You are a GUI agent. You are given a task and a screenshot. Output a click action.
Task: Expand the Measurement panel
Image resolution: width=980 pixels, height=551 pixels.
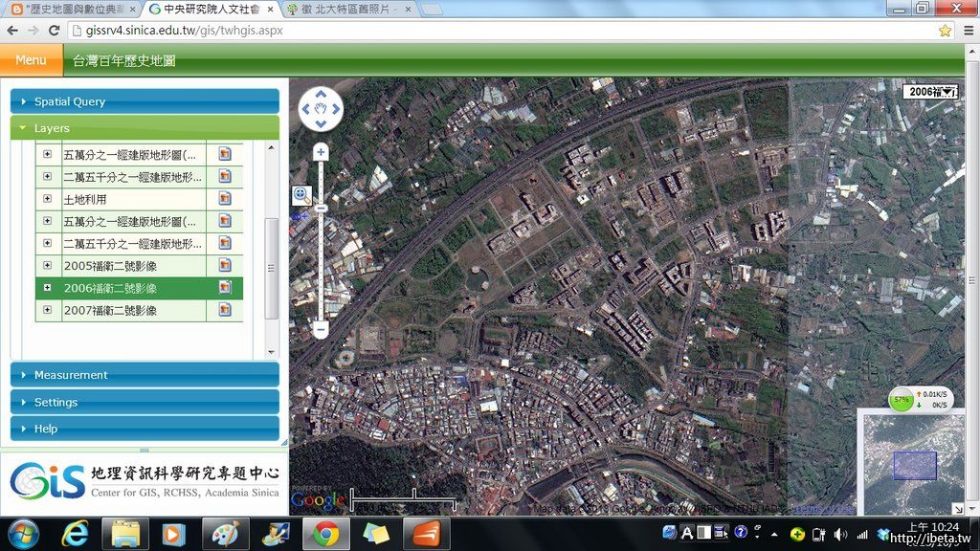[145, 375]
